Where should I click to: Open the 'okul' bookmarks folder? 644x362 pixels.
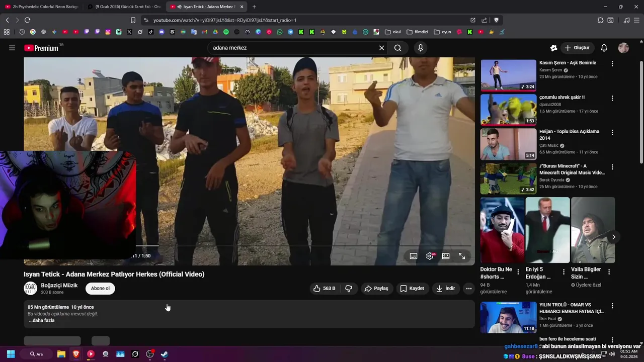393,32
